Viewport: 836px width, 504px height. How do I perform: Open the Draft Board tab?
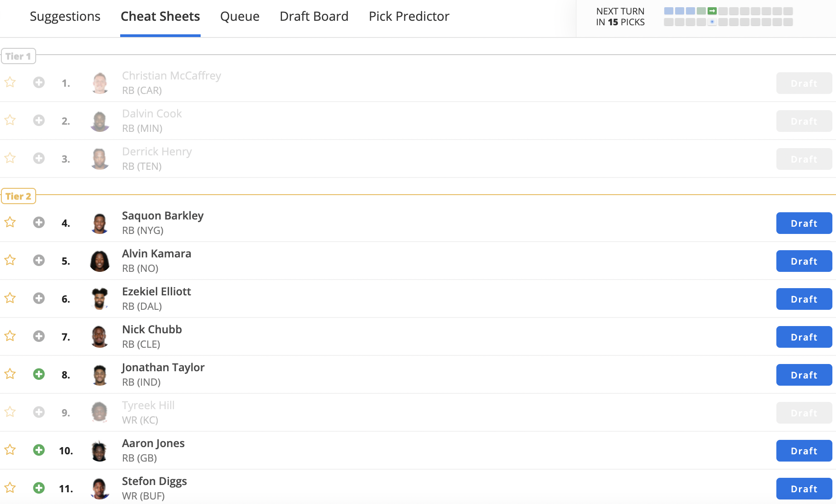(314, 16)
